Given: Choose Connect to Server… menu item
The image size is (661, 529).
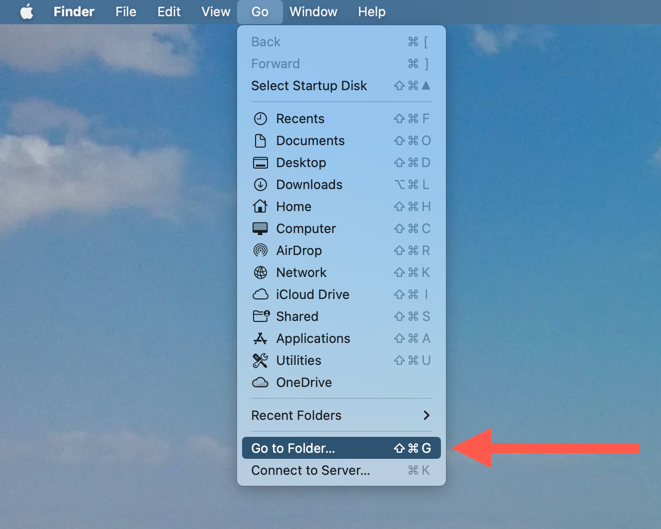Looking at the screenshot, I should (341, 470).
